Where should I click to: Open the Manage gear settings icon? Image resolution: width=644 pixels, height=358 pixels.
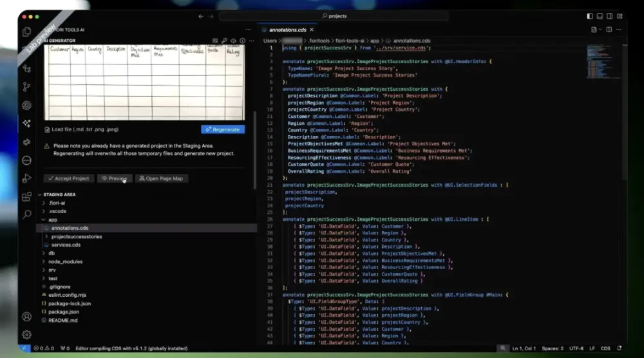(x=26, y=334)
